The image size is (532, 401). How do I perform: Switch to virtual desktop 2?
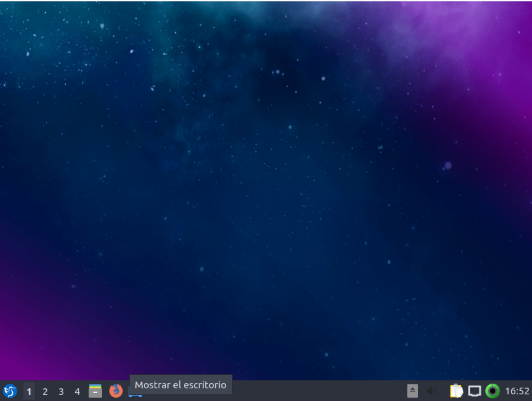pos(45,392)
